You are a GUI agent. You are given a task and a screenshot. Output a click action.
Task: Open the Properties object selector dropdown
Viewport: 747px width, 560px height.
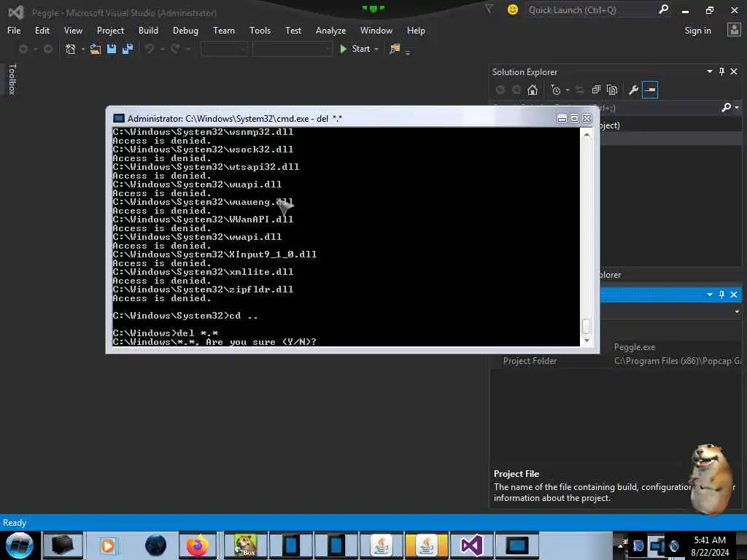tap(737, 312)
